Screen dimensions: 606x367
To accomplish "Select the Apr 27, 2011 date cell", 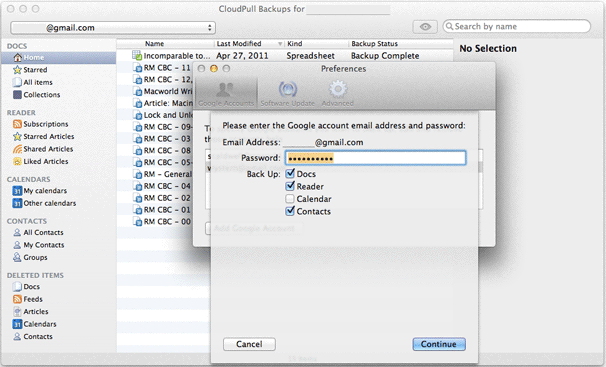I will click(242, 56).
